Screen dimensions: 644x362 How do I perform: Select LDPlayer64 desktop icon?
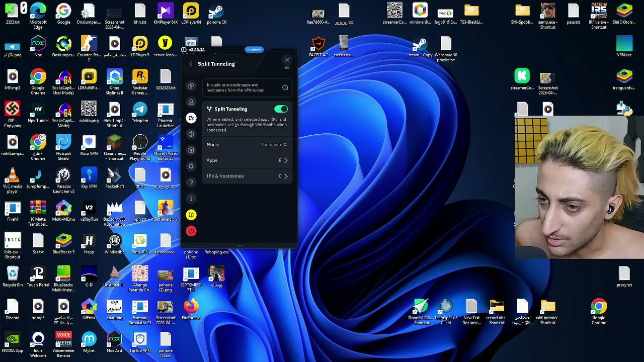point(191,14)
